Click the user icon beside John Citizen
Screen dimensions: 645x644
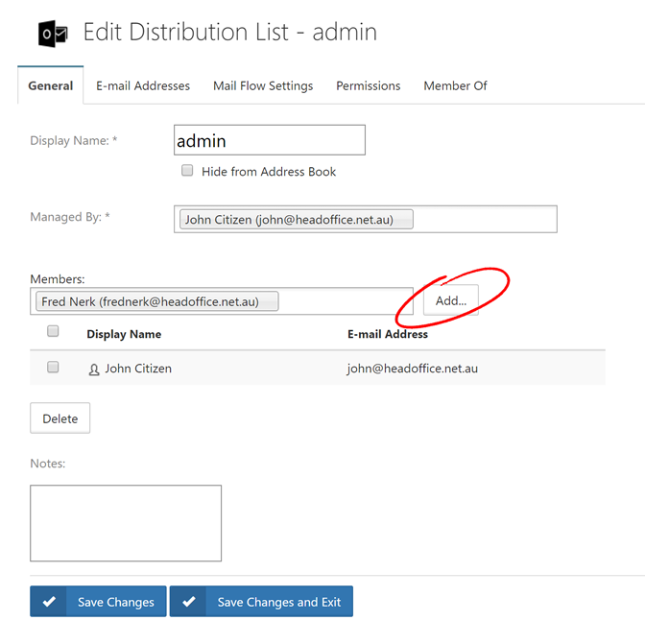[94, 370]
